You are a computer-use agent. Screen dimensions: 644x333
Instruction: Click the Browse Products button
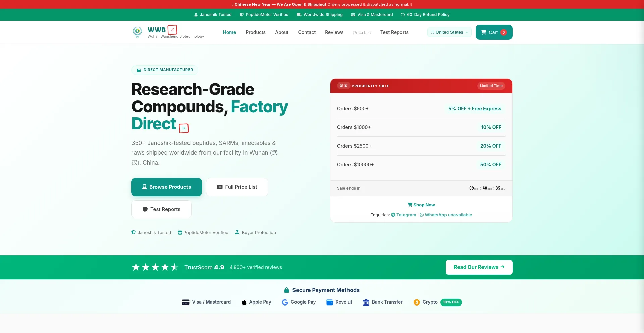click(167, 187)
